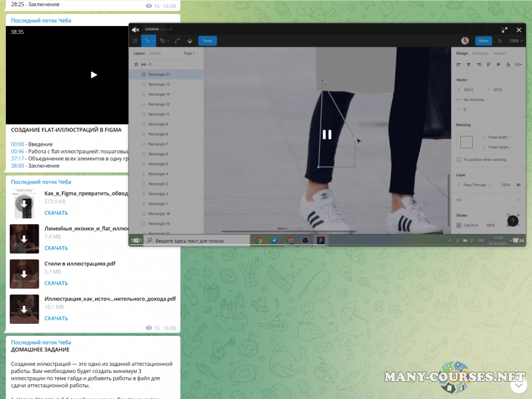Pause the floating video playback
532x399 pixels.
pyautogui.click(x=327, y=134)
